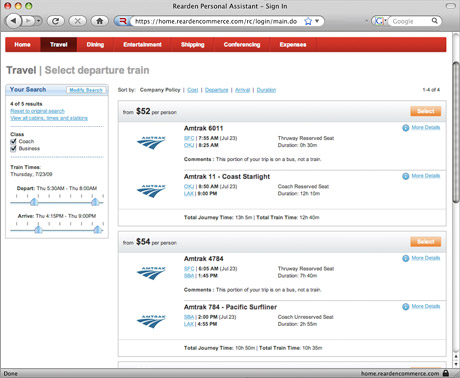Open the Google search engine selector
460x378 pixels.
380,21
